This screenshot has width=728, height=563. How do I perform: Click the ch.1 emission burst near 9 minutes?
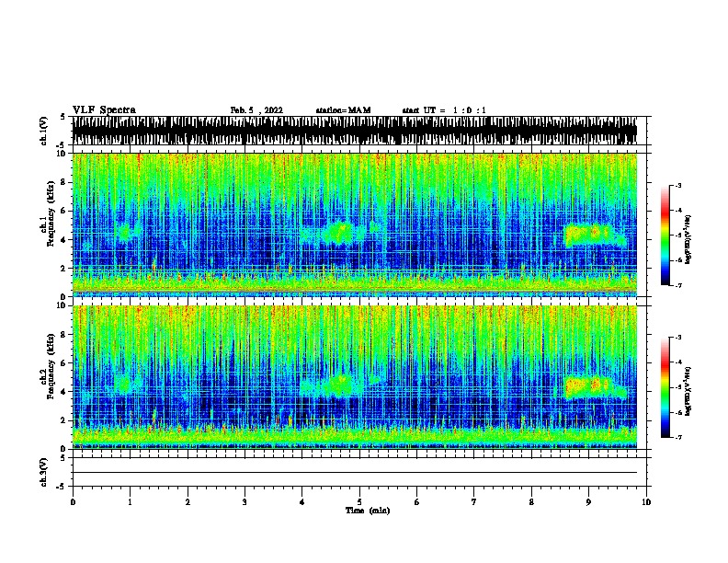click(596, 236)
